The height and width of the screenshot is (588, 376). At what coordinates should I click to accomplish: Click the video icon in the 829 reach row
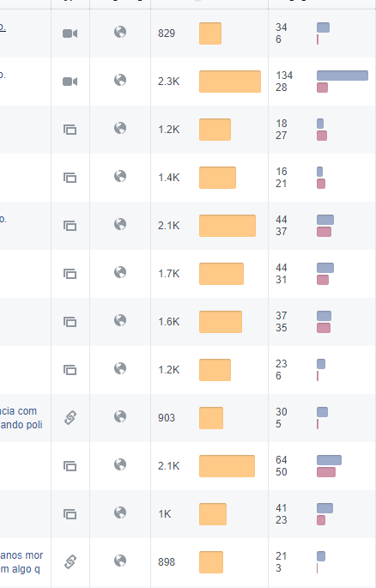click(x=70, y=33)
